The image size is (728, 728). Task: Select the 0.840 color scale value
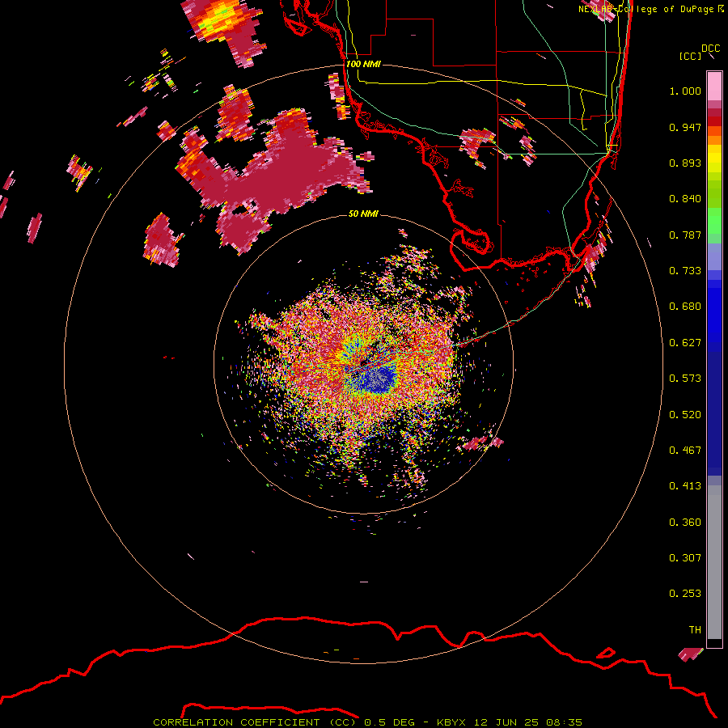[x=685, y=199]
